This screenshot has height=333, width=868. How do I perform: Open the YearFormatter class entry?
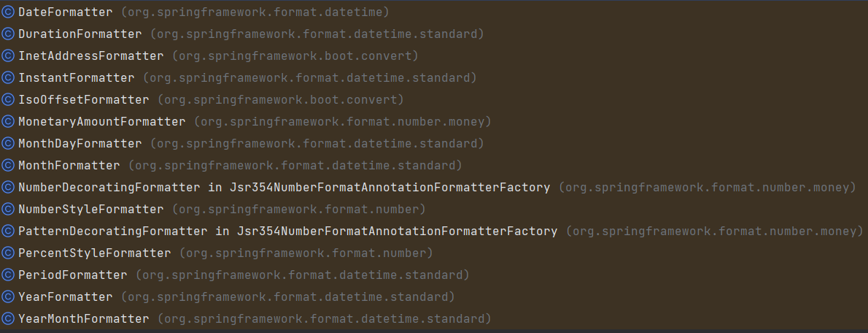coord(434,297)
